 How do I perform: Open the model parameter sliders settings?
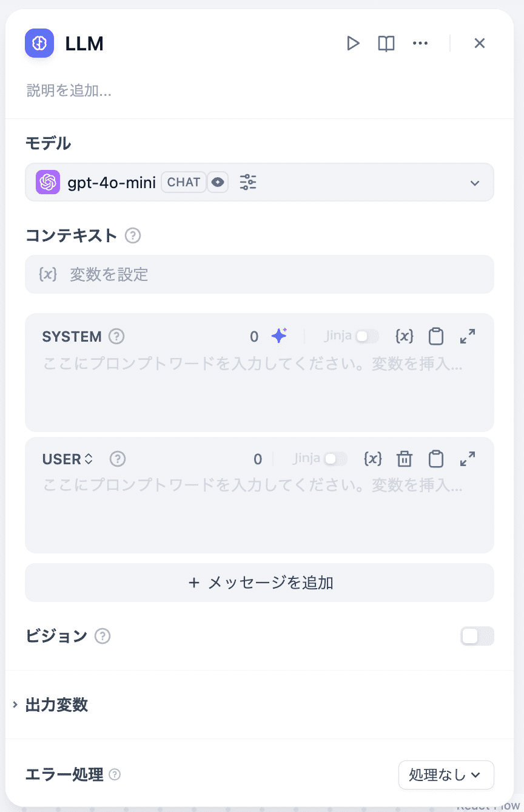(x=248, y=182)
